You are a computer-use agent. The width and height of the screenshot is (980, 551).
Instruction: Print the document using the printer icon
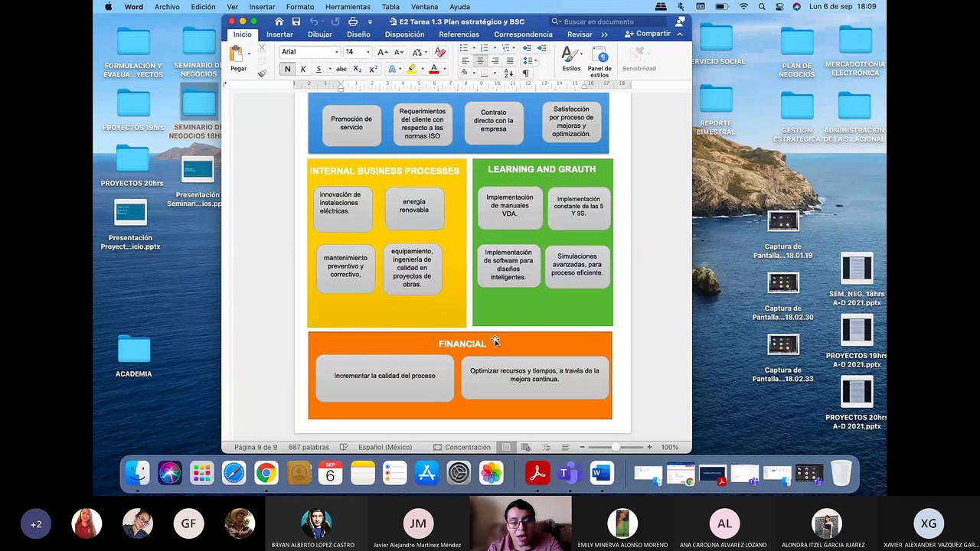coord(353,21)
